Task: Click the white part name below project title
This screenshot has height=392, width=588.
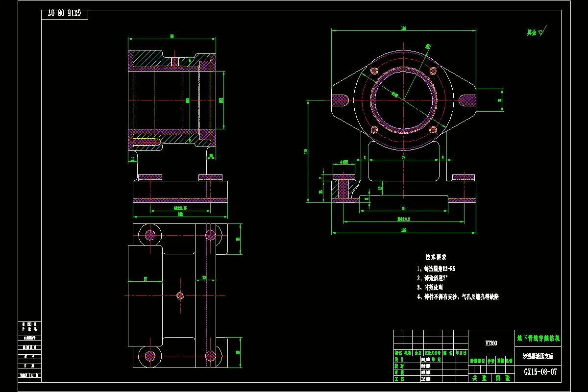Action: (537, 357)
